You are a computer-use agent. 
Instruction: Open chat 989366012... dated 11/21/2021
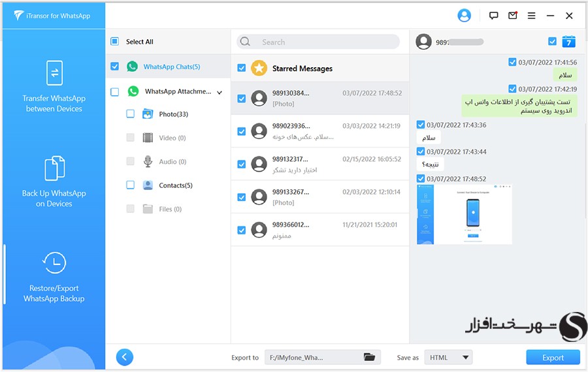click(x=320, y=230)
